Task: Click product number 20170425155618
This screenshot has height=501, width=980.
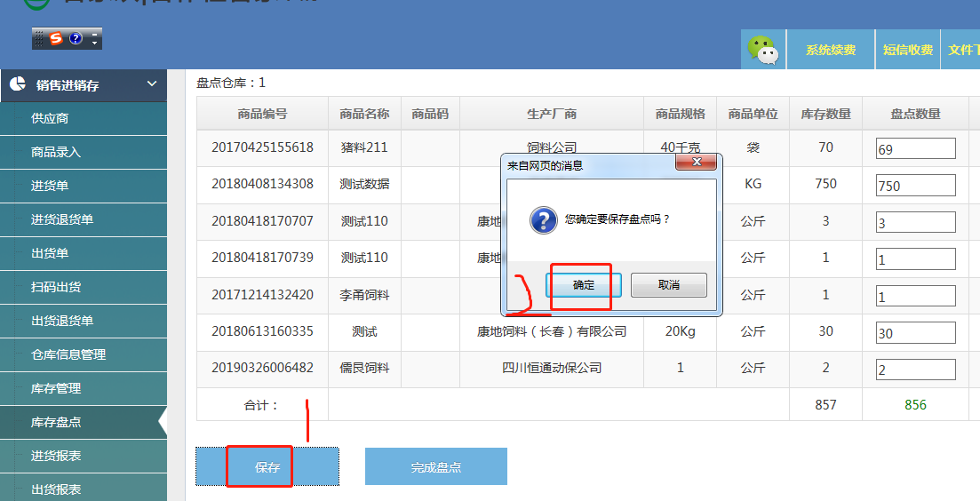Action: [262, 147]
